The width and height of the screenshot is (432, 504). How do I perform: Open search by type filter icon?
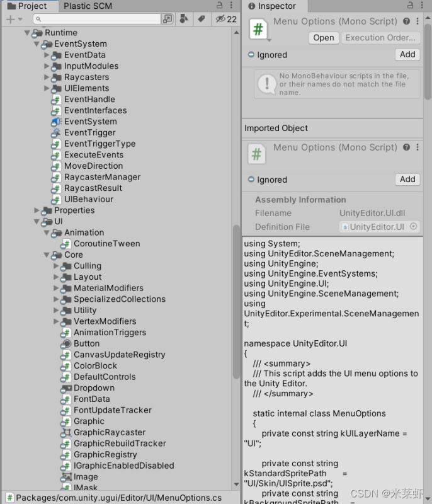184,19
